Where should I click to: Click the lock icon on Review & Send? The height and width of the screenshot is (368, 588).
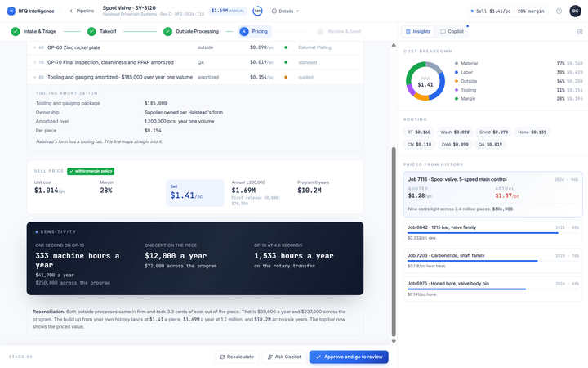point(320,32)
